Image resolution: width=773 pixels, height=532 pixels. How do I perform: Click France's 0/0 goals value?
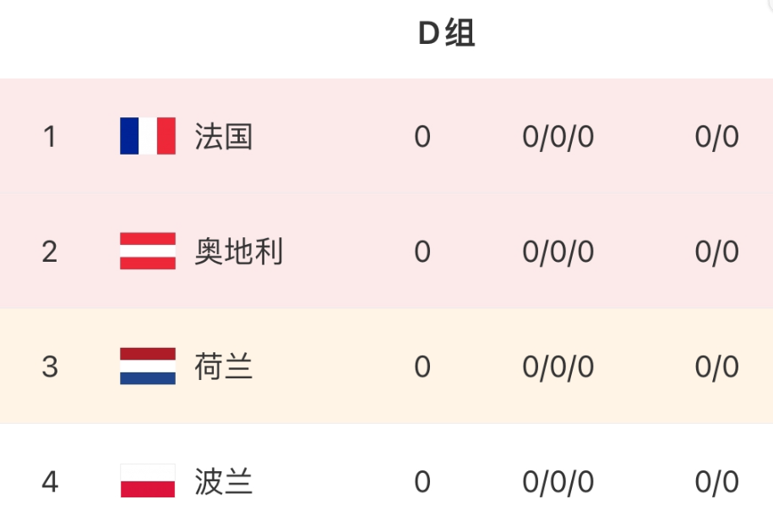pyautogui.click(x=716, y=136)
